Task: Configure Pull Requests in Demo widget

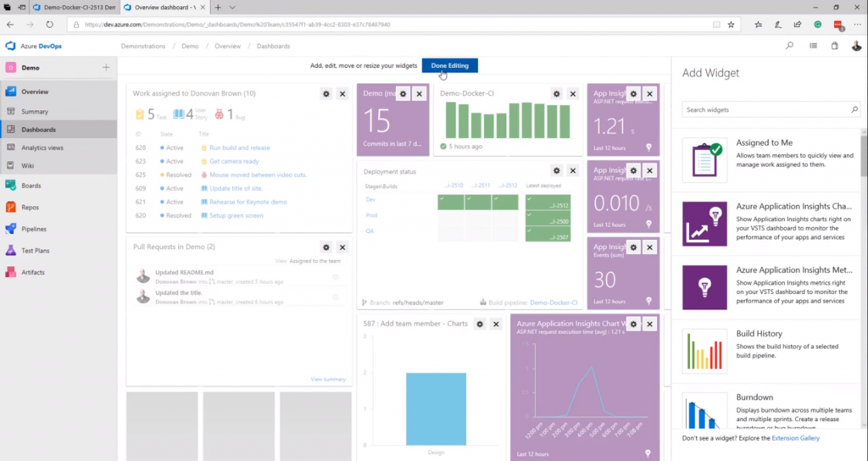Action: tap(326, 247)
